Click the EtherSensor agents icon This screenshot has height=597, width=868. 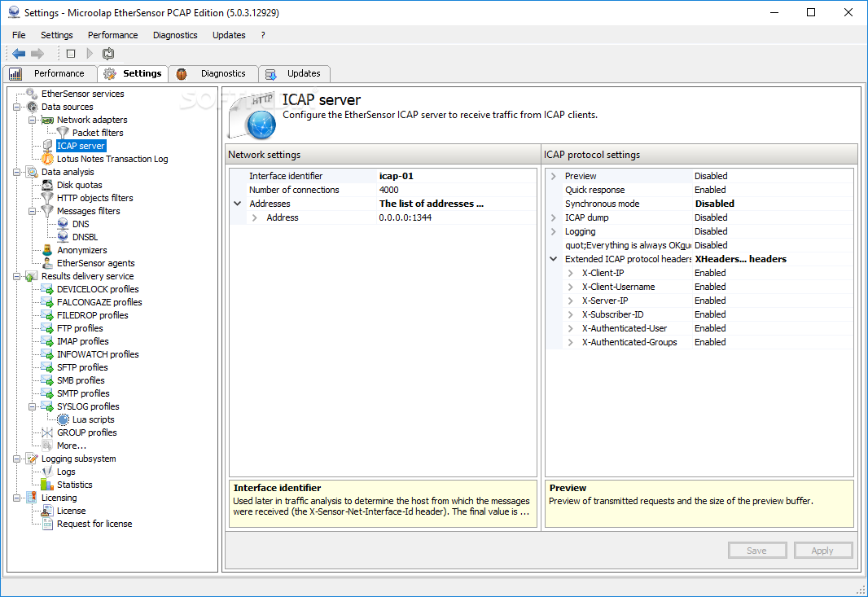tap(47, 263)
